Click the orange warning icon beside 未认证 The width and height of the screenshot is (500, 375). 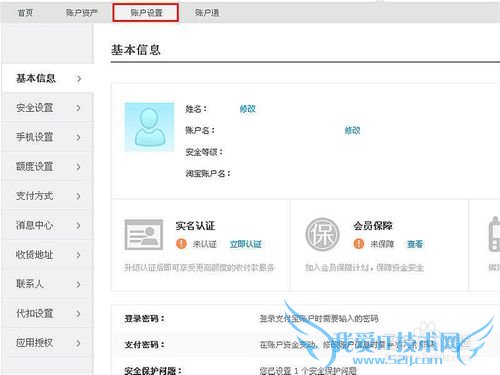click(x=181, y=244)
